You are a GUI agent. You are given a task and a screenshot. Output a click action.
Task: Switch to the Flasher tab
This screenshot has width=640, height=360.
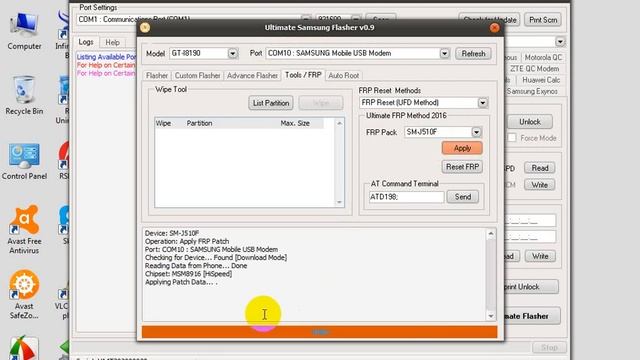click(x=157, y=76)
